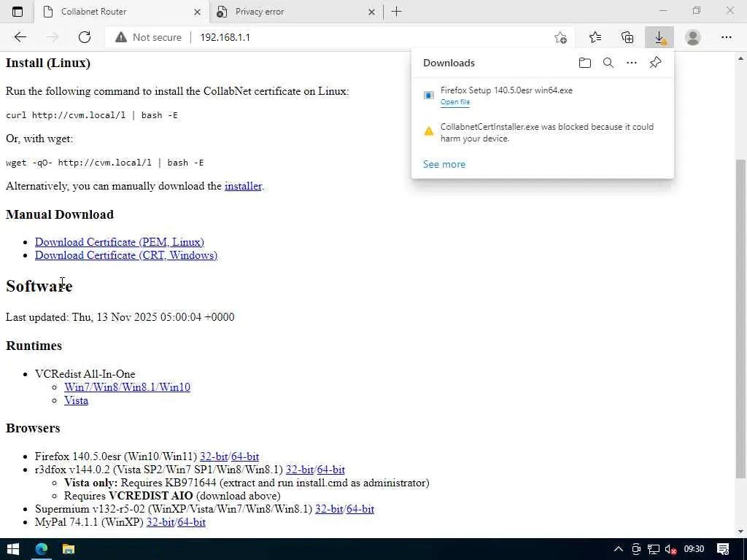Click the scrollbar down arrow
Screen dimensions: 747x560
pos(740,532)
